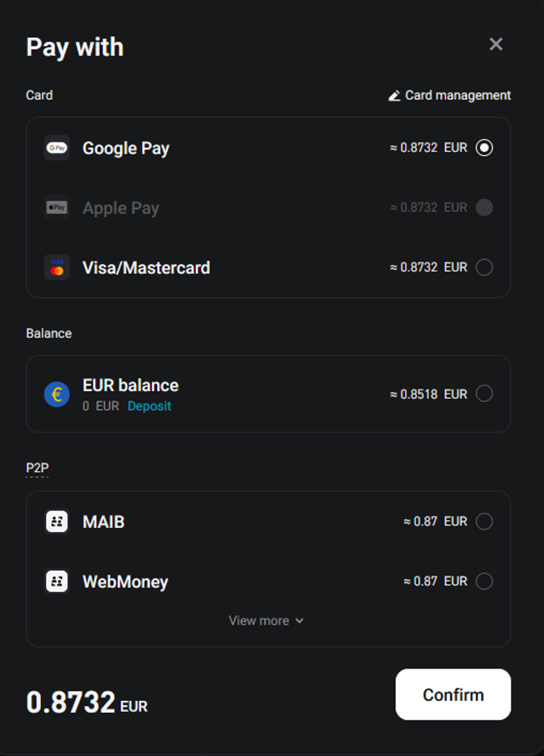Click the Google Pay logo icon
544x756 pixels.
(57, 148)
